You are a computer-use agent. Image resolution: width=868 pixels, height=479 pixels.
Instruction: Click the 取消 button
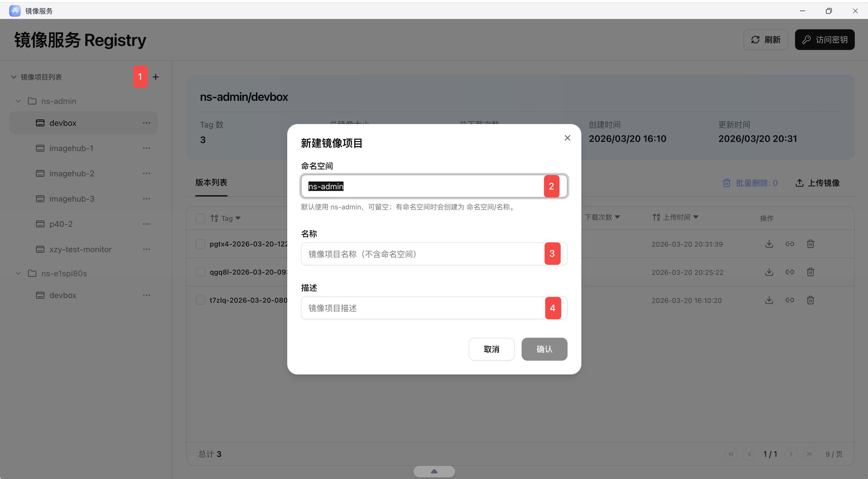492,349
